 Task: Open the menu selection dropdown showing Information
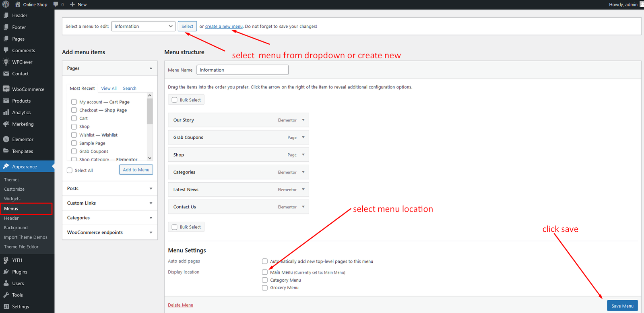pos(143,26)
